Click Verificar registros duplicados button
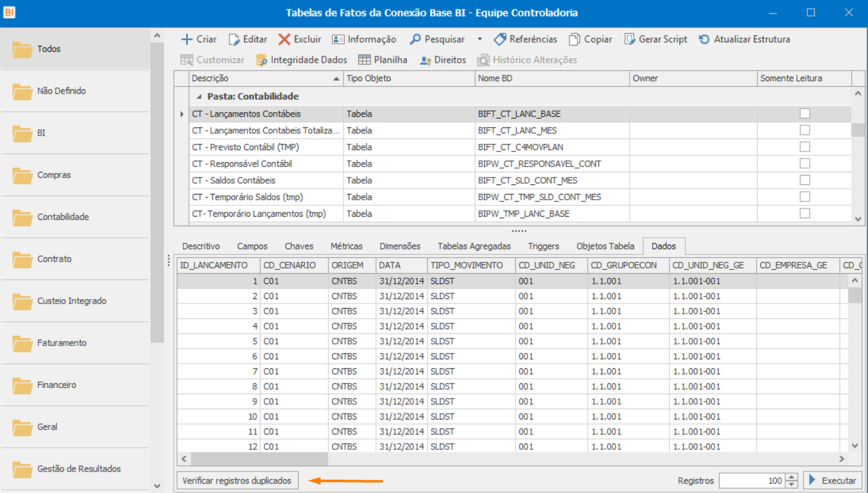 (x=237, y=480)
